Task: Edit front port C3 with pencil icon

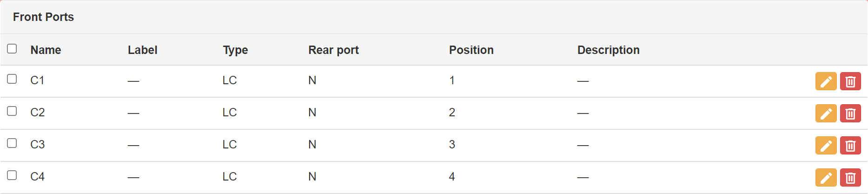Action: coord(826,146)
